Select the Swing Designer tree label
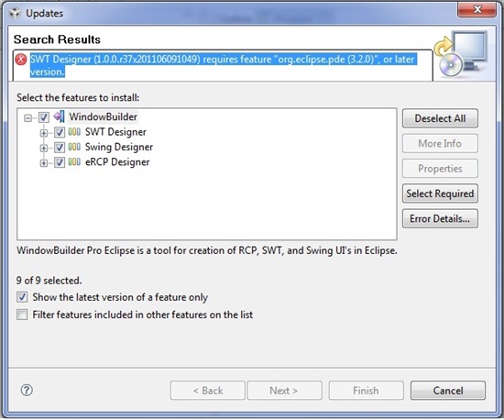This screenshot has height=420, width=504. pos(119,148)
